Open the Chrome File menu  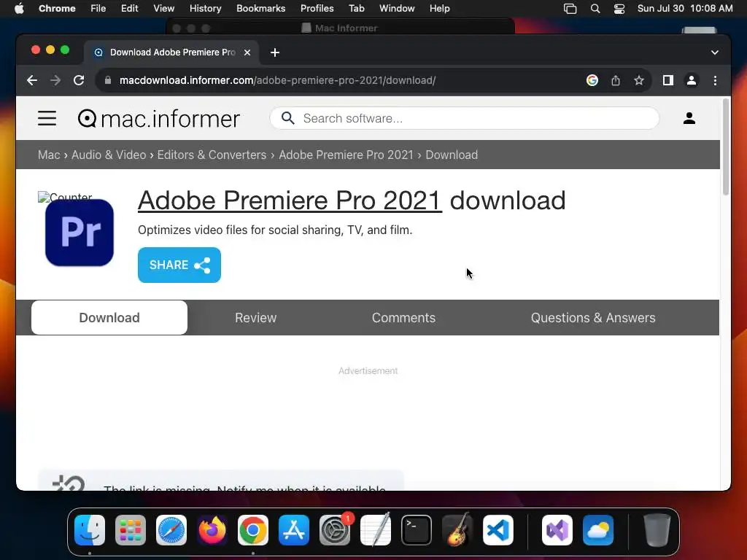98,8
